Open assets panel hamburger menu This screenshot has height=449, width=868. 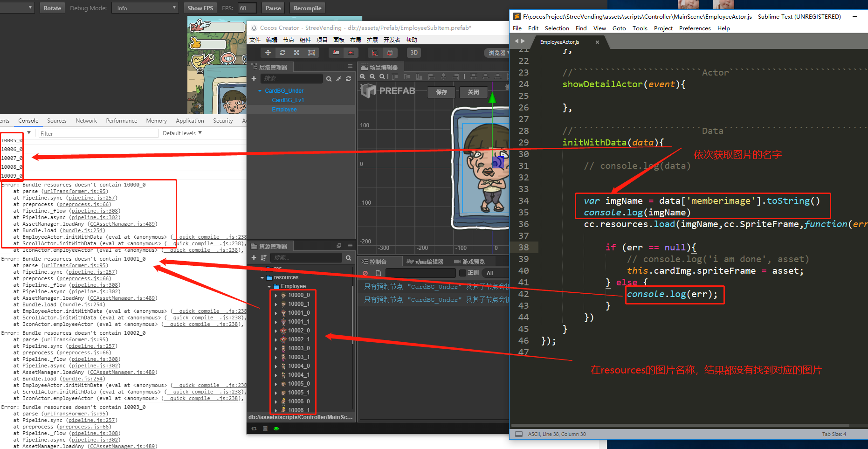pyautogui.click(x=350, y=246)
